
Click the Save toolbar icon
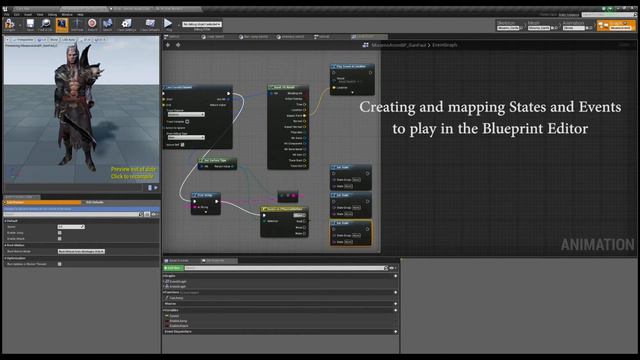click(30, 24)
